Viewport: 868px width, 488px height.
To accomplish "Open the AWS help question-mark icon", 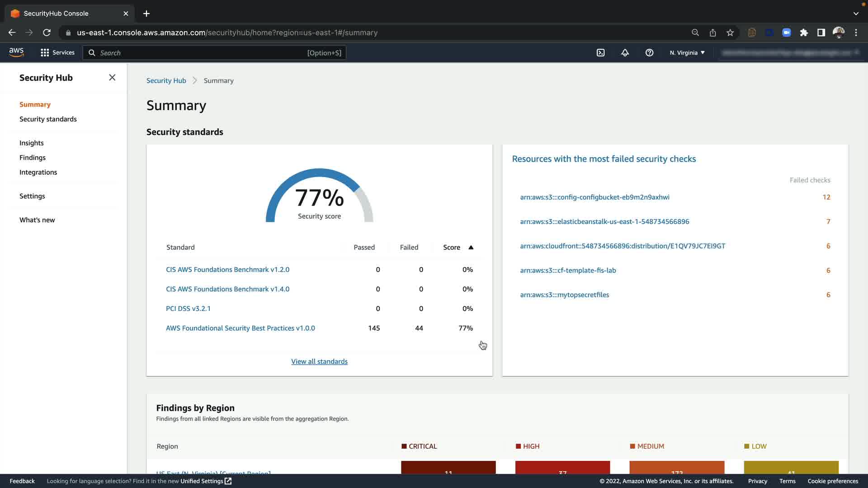I will (x=649, y=53).
